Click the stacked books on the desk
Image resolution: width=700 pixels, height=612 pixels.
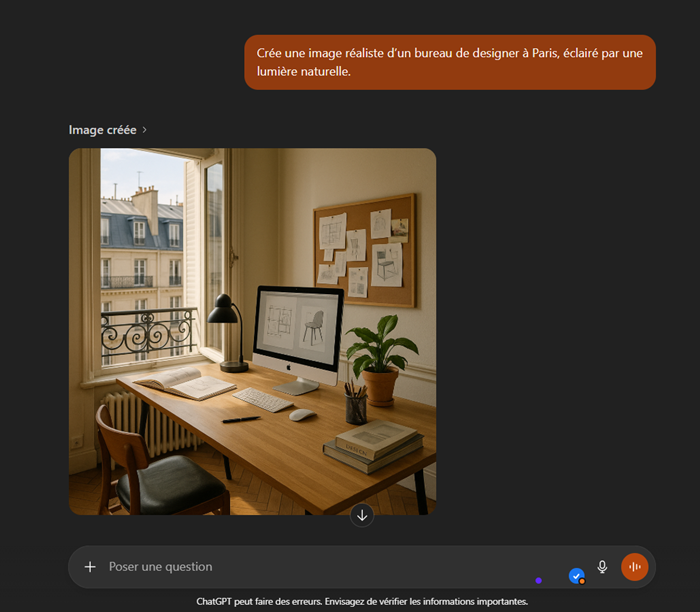click(374, 445)
